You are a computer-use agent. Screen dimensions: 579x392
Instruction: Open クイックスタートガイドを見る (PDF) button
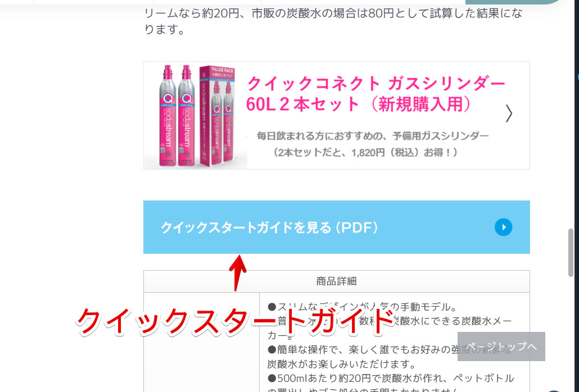pyautogui.click(x=336, y=227)
